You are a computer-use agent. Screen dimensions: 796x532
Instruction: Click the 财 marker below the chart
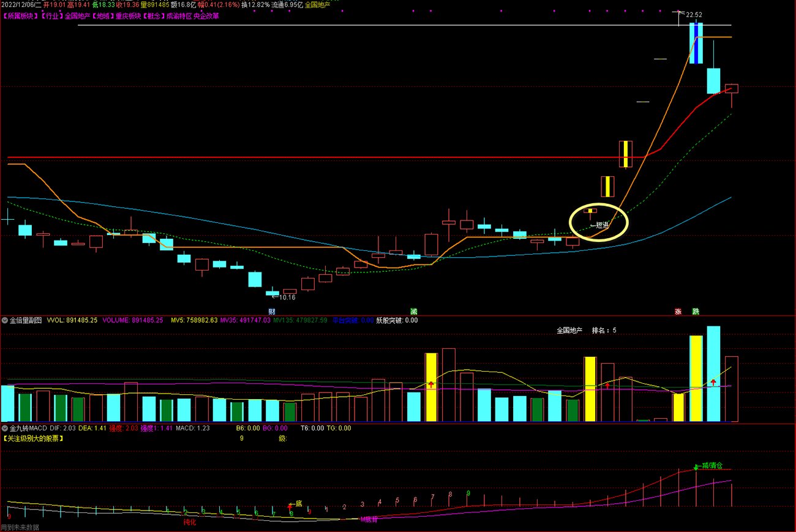[272, 312]
